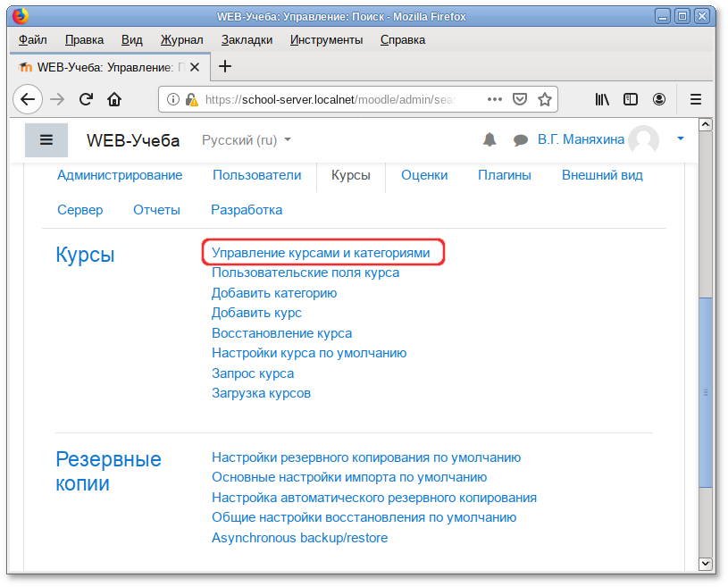
Task: Click Добавить курс link
Action: click(256, 313)
